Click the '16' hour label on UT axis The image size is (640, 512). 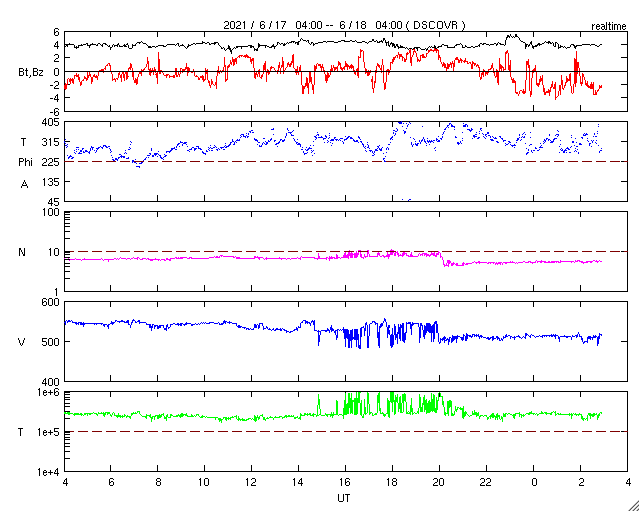[345, 482]
